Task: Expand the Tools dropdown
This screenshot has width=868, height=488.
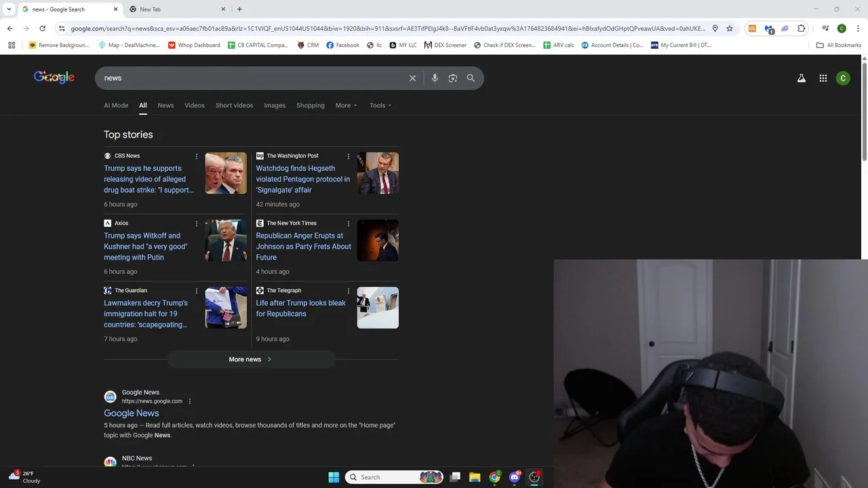Action: point(380,105)
